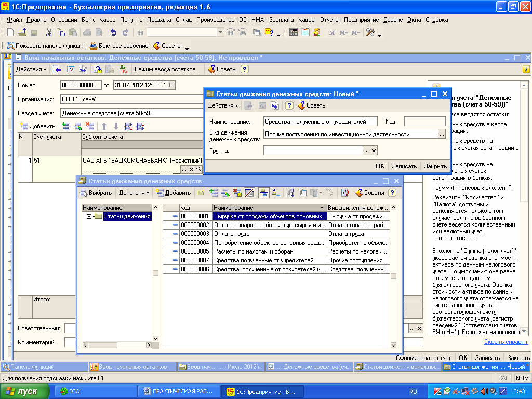Click the move to another group icon in list

(x=275, y=193)
